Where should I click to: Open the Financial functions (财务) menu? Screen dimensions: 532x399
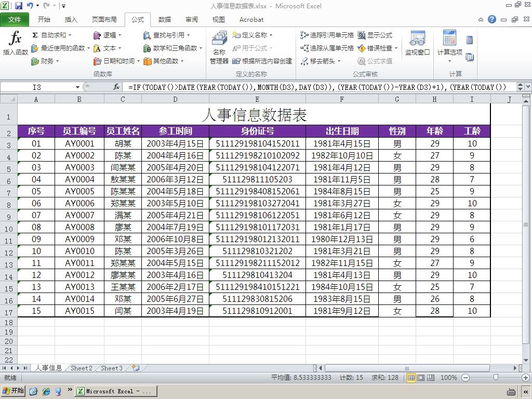pos(45,61)
